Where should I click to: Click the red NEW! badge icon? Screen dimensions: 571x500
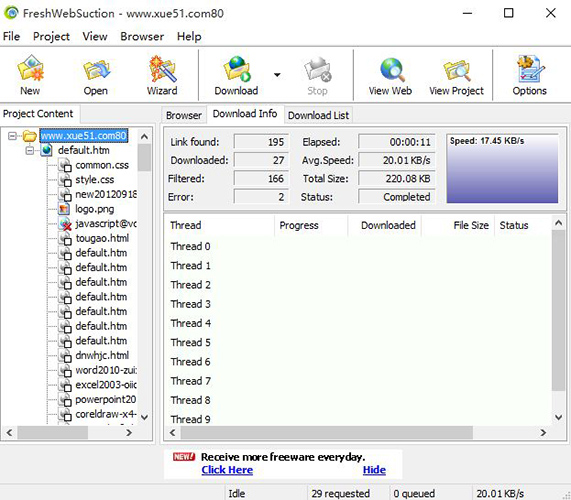tap(184, 457)
